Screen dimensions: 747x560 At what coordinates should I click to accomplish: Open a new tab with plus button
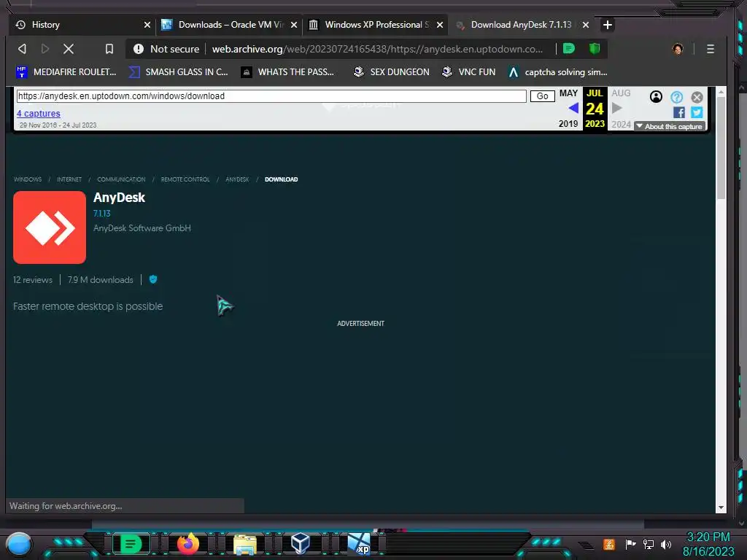point(608,25)
